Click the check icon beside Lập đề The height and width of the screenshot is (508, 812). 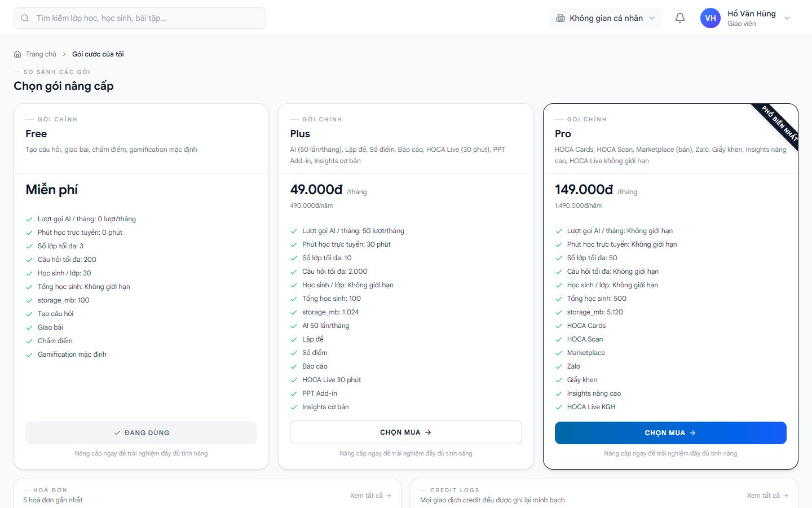pyautogui.click(x=294, y=339)
